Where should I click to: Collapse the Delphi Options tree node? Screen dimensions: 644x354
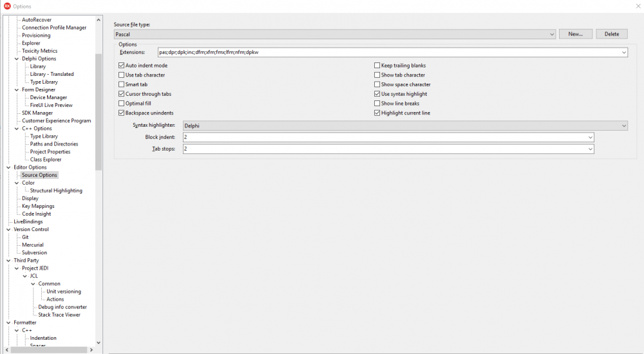(17, 59)
